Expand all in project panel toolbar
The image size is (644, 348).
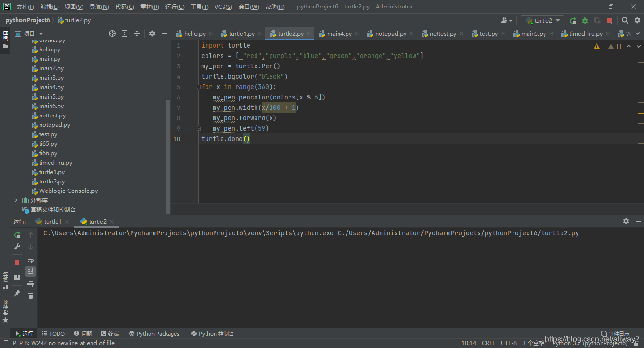click(124, 33)
